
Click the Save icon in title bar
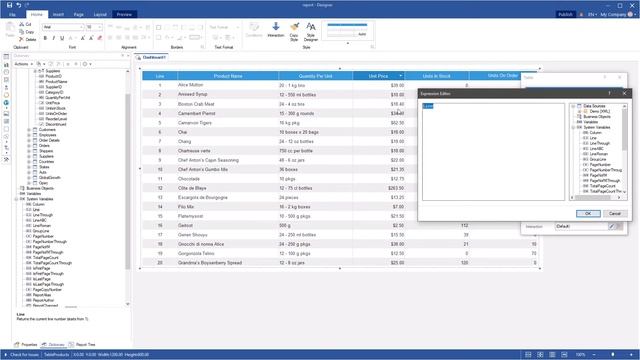click(9, 5)
